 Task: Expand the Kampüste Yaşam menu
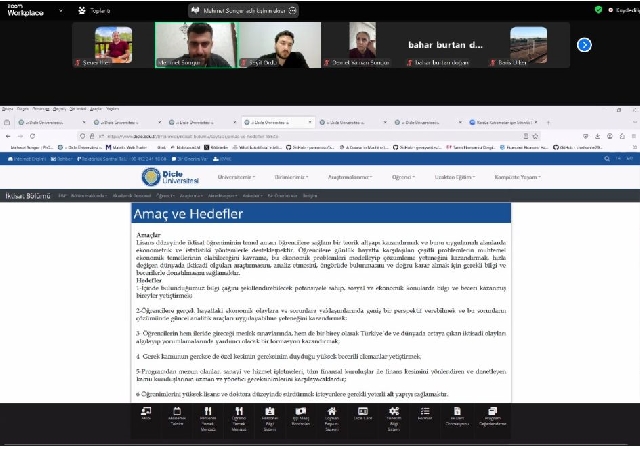coord(518,177)
